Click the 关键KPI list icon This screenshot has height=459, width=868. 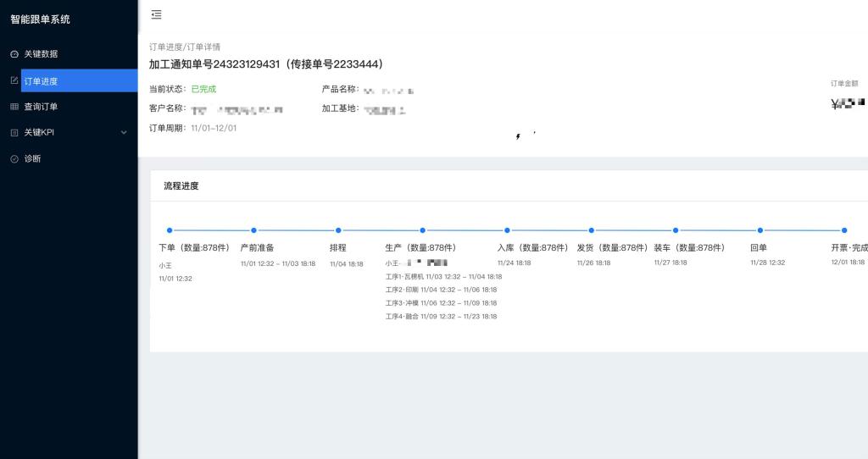[14, 133]
